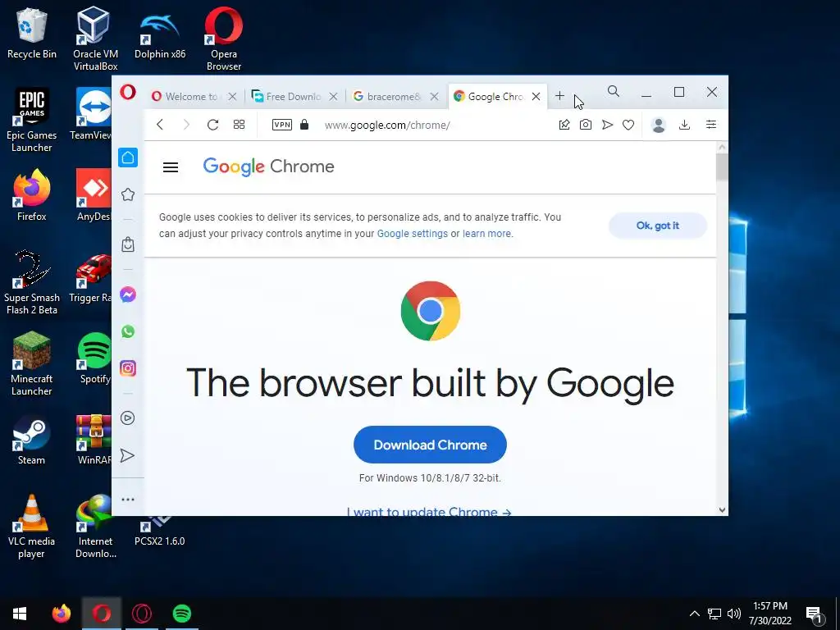Open Instagram in the sidebar
Image resolution: width=840 pixels, height=630 pixels.
point(127,368)
